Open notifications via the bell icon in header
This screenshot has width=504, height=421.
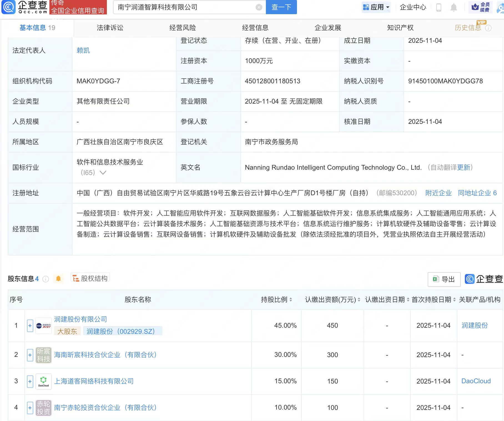click(453, 7)
